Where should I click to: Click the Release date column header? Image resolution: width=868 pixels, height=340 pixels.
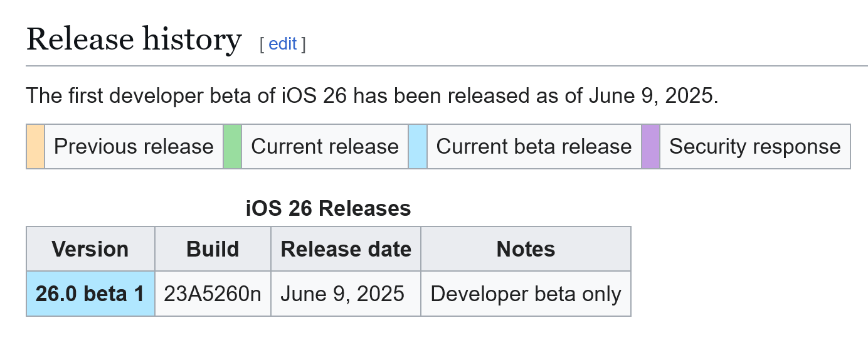pos(346,249)
